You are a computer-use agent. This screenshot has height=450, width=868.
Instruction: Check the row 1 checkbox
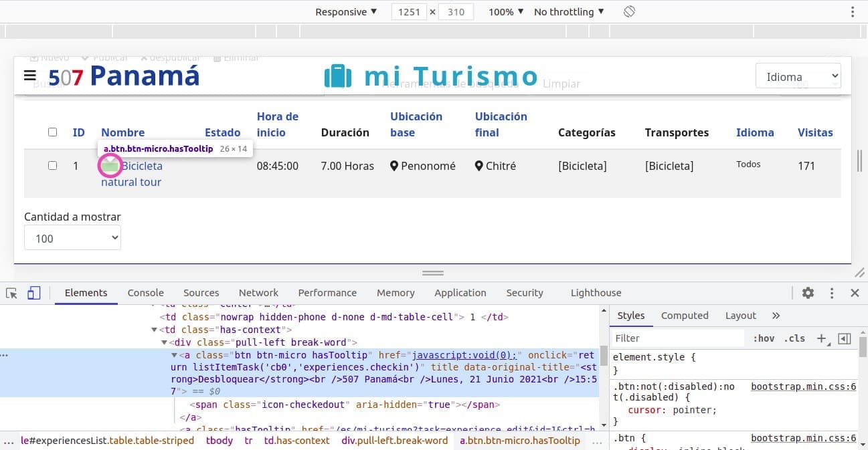tap(53, 165)
